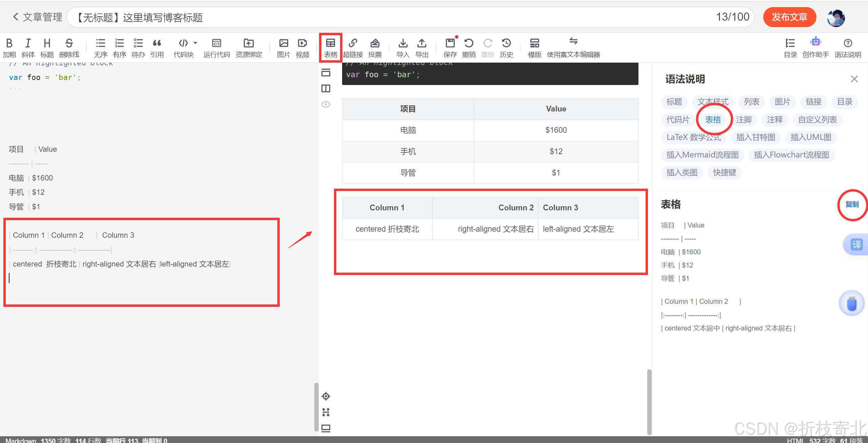Viewport: 868px width, 443px height.
Task: Undo last edit with 撤销
Action: [x=469, y=48]
